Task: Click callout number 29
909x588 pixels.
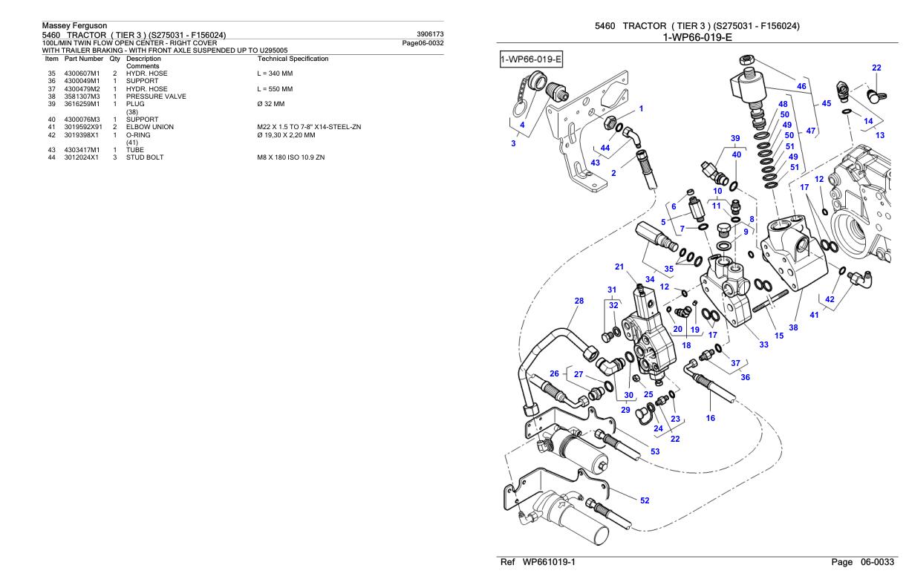Action: (x=625, y=410)
